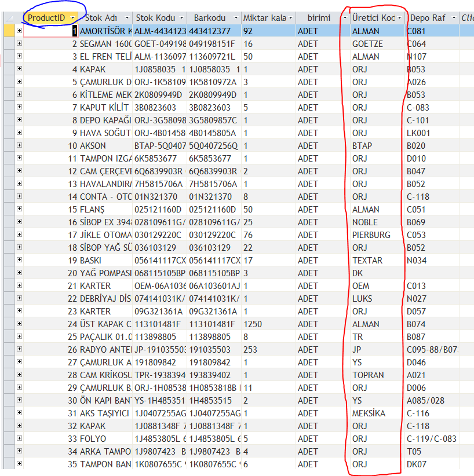Viewport: 474px width, 476px height.
Task: Click the shelf code T05 cell
Action: point(432,452)
